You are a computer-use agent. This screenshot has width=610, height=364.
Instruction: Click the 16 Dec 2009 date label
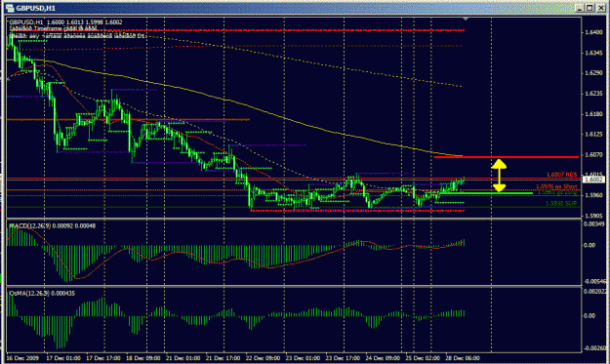pos(22,358)
